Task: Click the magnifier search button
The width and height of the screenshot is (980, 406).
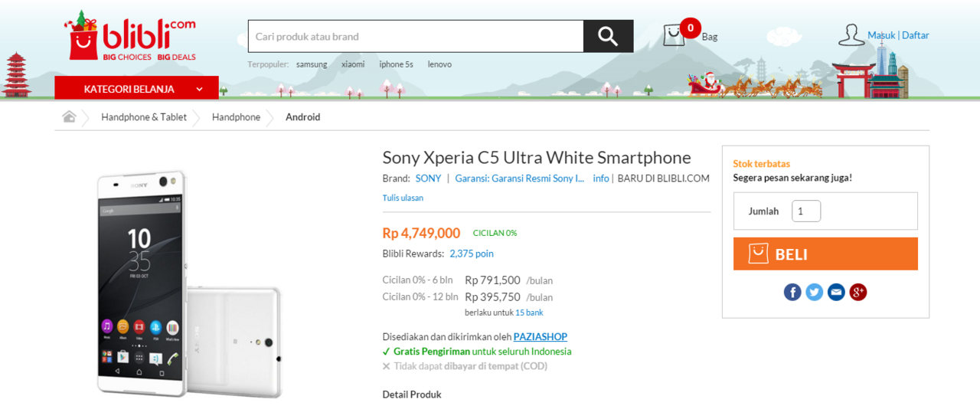Action: click(608, 36)
